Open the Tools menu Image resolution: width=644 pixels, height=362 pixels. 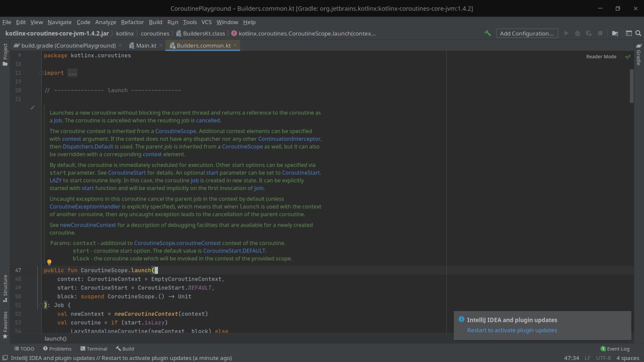(190, 22)
